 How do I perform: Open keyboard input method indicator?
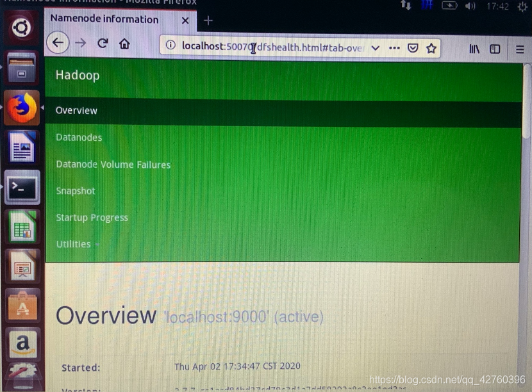pyautogui.click(x=427, y=5)
